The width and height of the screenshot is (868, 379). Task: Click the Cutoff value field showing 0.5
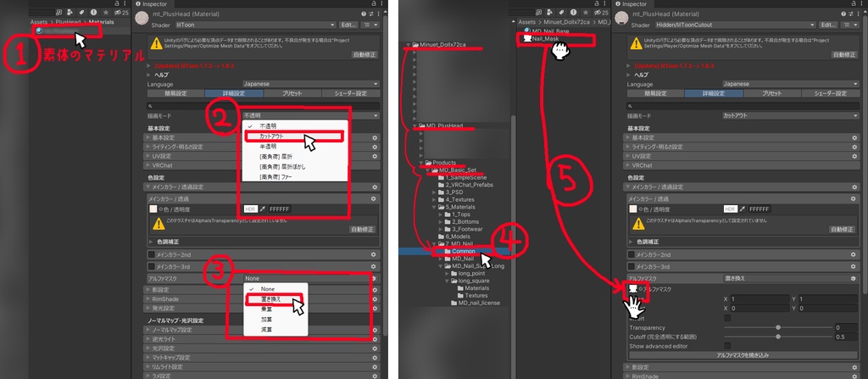[847, 337]
